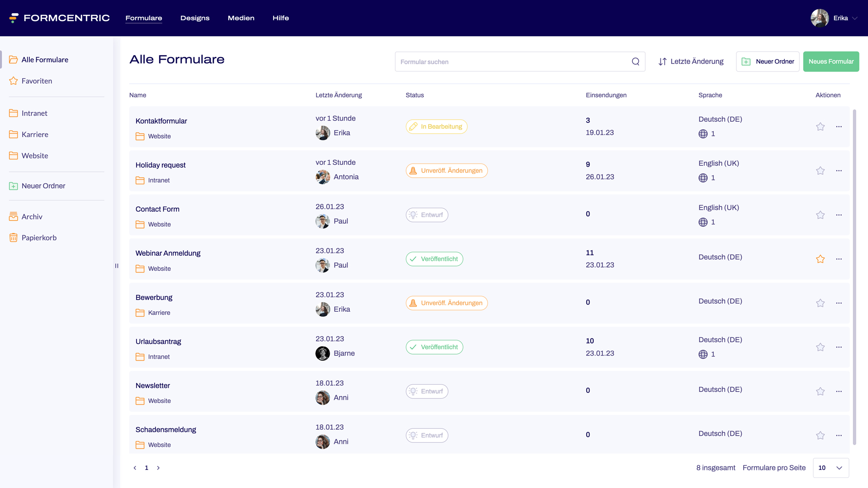
Task: Click sidebar collapse handle
Action: [x=117, y=266]
